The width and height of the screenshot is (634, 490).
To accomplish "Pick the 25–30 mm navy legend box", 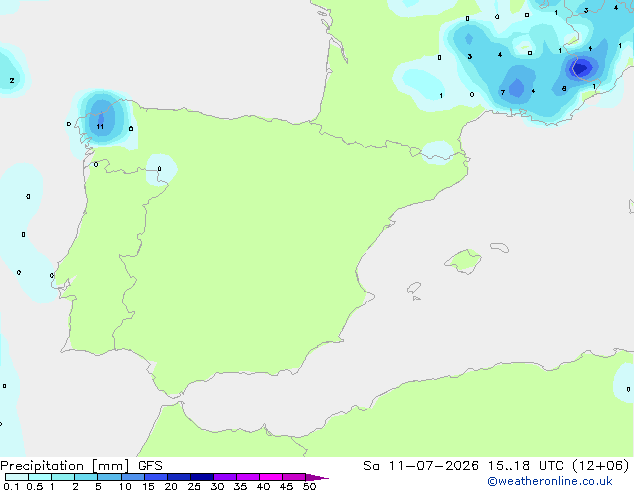I will tap(202, 477).
